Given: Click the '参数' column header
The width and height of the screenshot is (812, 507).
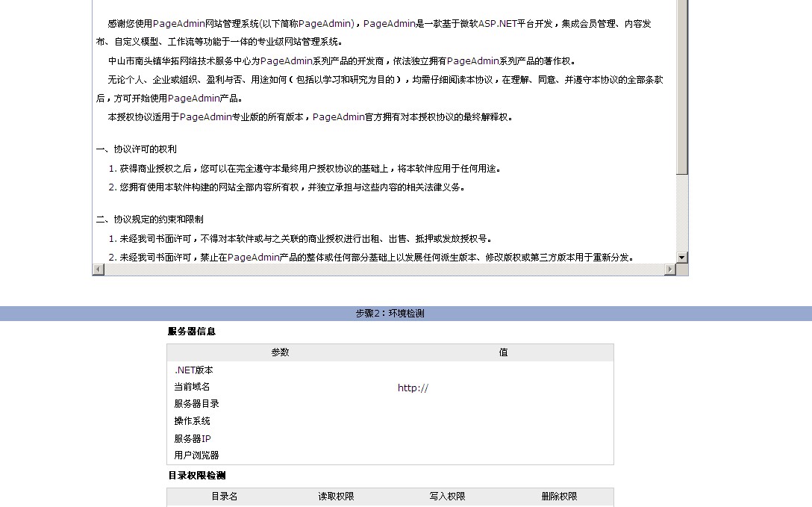Looking at the screenshot, I should (280, 352).
